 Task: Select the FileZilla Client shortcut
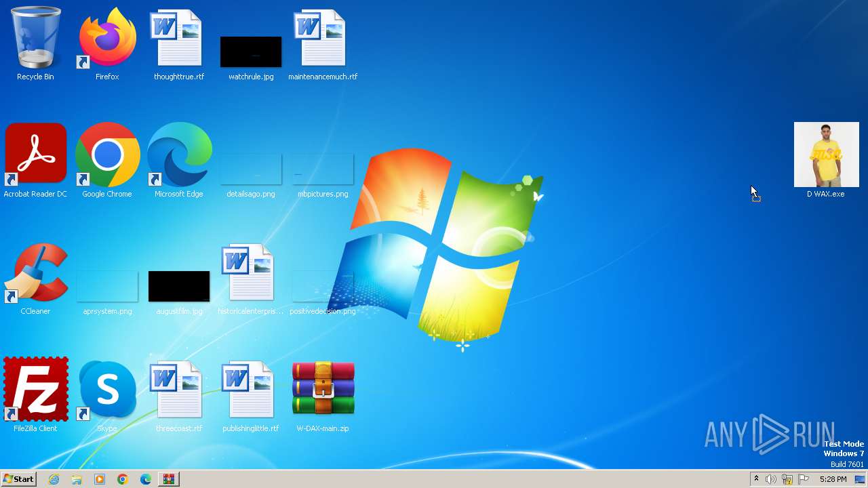pyautogui.click(x=35, y=396)
